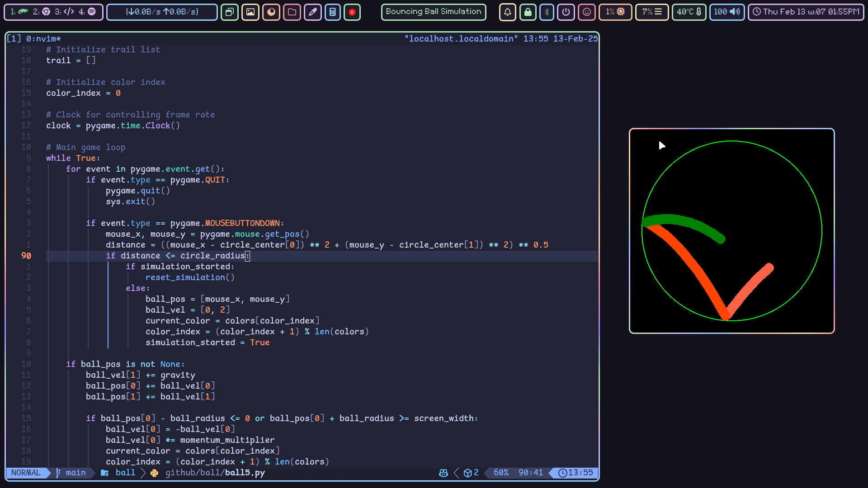Switch to workspace 1 with openSUSE icon
The image size is (868, 488).
(19, 12)
